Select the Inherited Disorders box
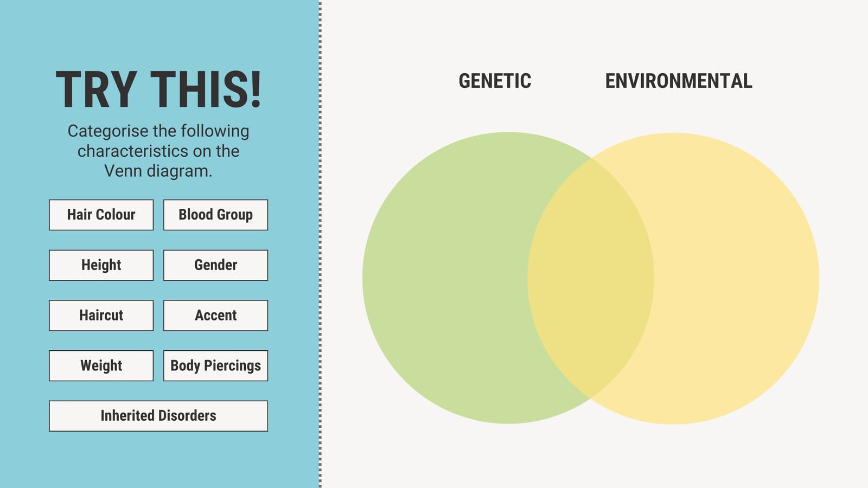 point(158,416)
